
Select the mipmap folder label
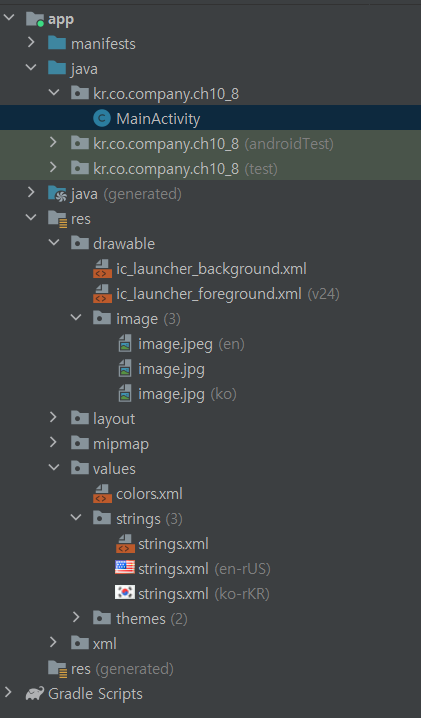click(120, 444)
